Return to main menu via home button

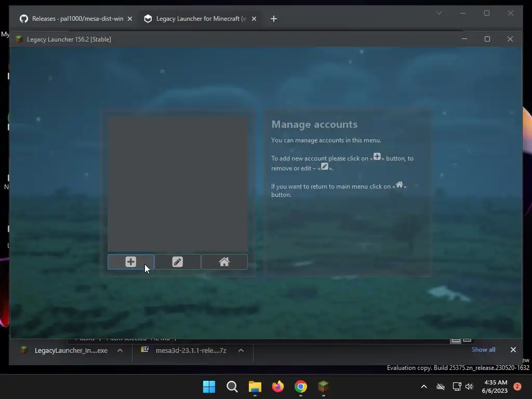[x=224, y=262]
